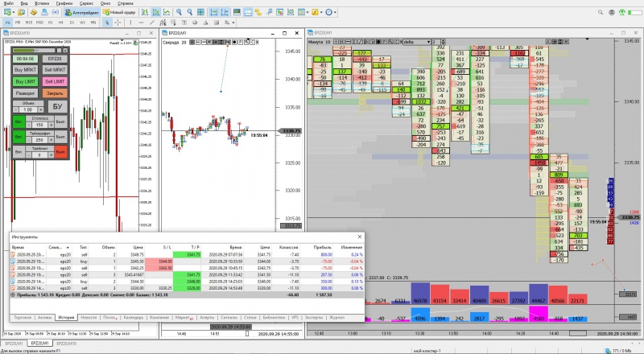The image size is (644, 354).
Task: Open the delta dropdown in cluster chart
Action: (416, 42)
